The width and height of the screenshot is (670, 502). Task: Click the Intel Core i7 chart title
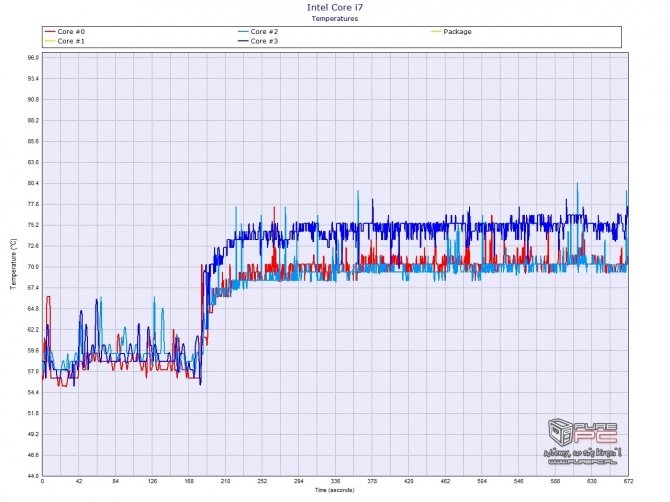coord(335,8)
